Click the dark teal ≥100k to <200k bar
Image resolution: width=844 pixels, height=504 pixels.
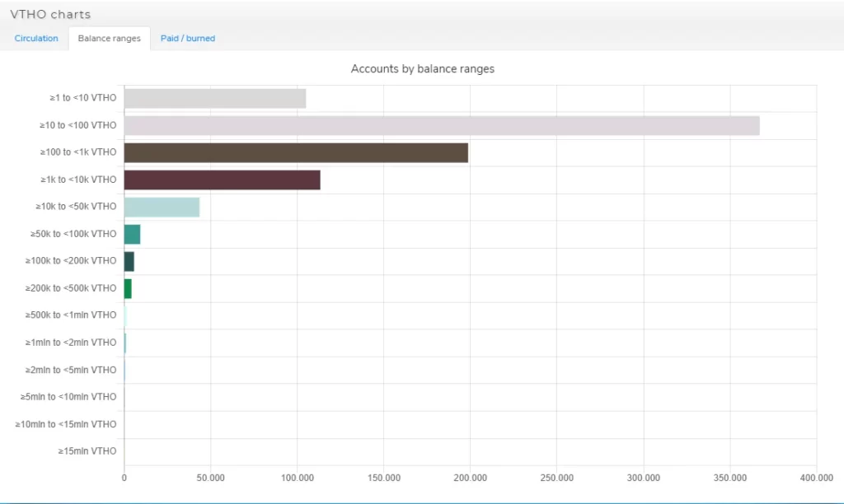pos(129,261)
